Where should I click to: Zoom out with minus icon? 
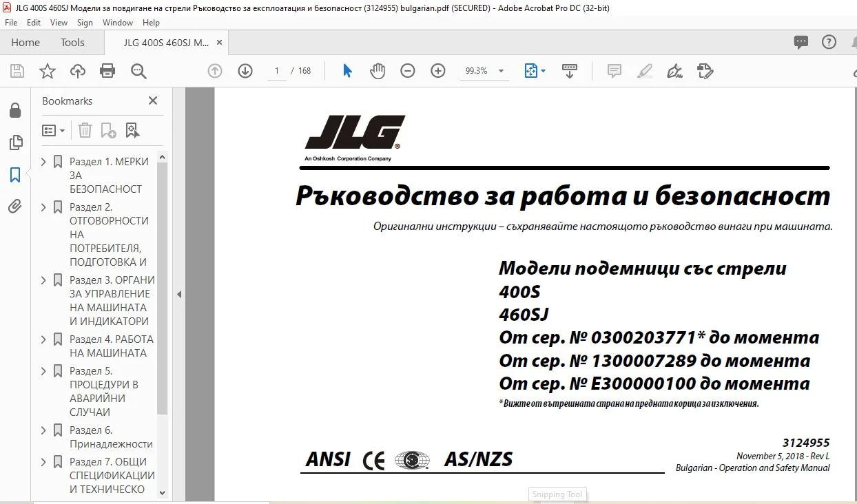[408, 71]
